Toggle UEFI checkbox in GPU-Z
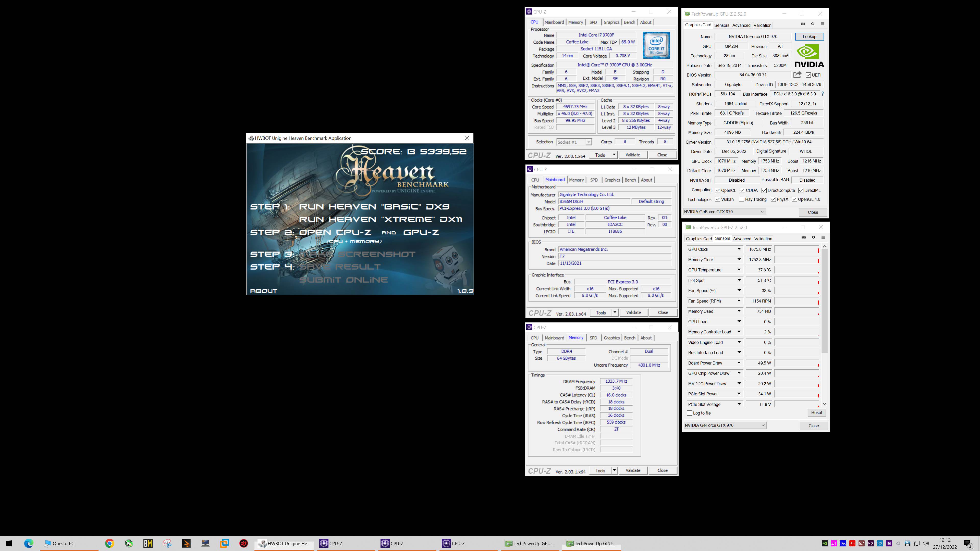980x551 pixels. coord(808,75)
